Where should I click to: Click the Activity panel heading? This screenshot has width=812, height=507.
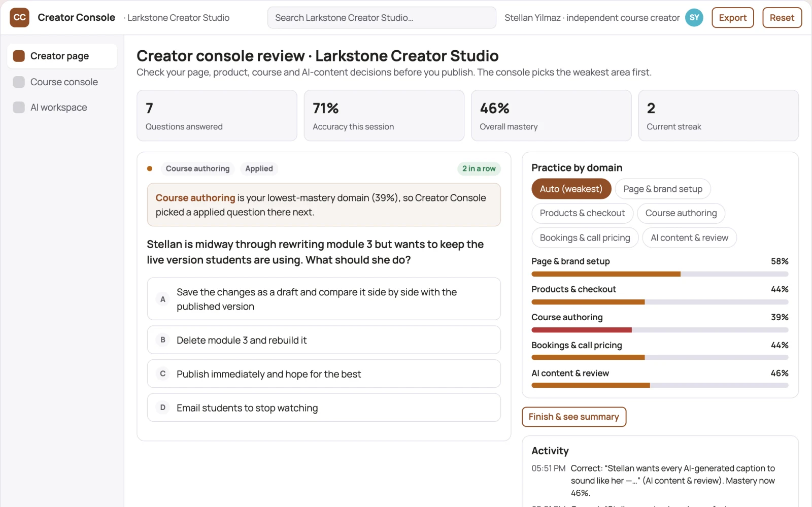pyautogui.click(x=550, y=451)
